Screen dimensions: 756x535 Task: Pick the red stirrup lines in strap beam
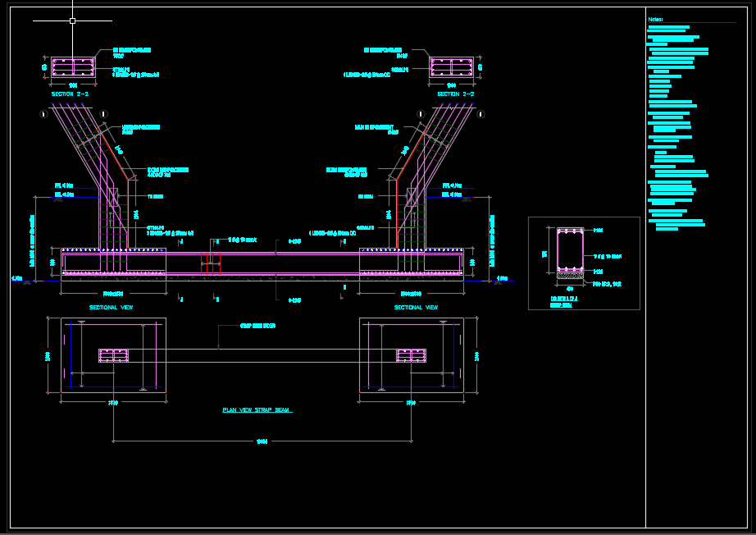pos(211,264)
